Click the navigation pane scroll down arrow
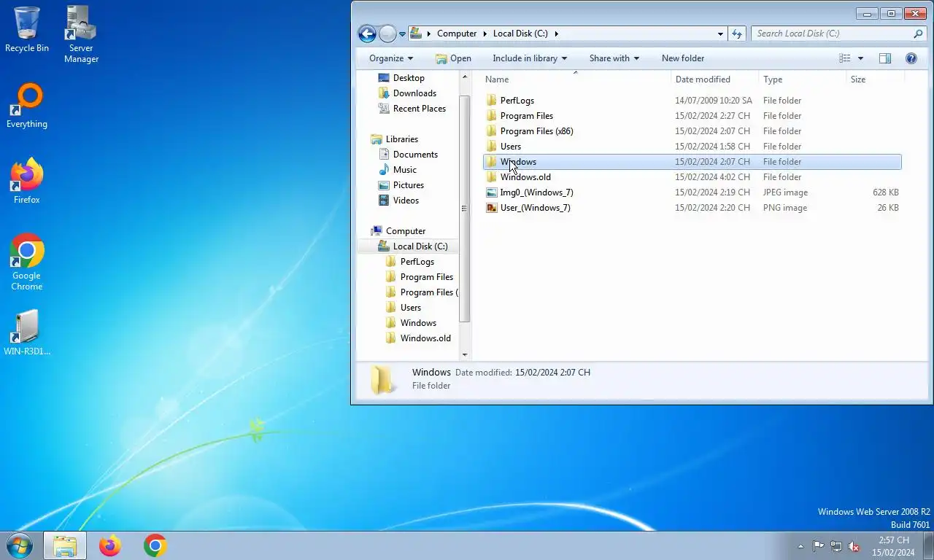Image resolution: width=934 pixels, height=560 pixels. (x=465, y=355)
